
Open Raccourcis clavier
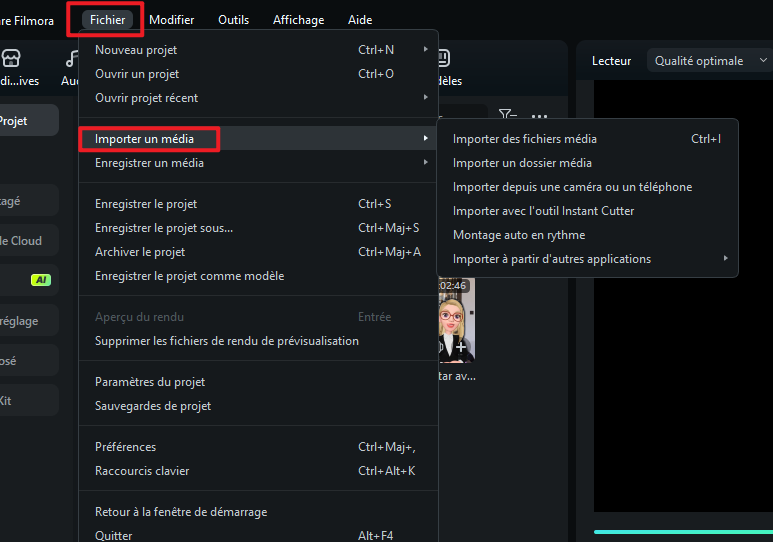coord(258,471)
